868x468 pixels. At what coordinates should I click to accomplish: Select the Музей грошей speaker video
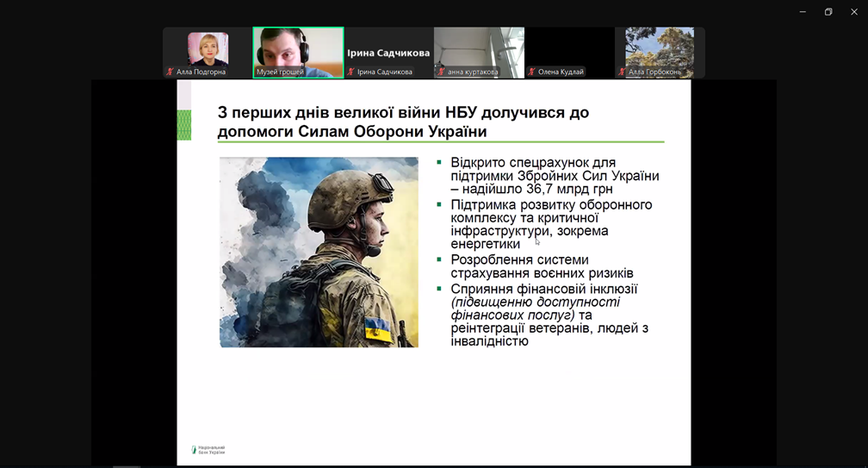pyautogui.click(x=298, y=47)
